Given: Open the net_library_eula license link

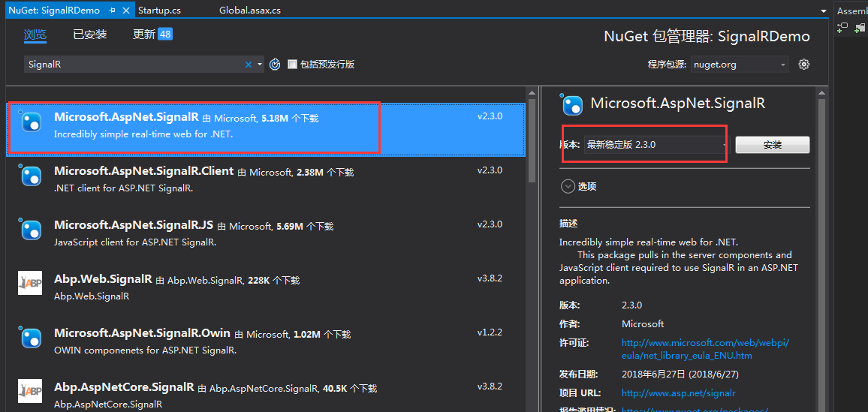Looking at the screenshot, I should coord(705,349).
